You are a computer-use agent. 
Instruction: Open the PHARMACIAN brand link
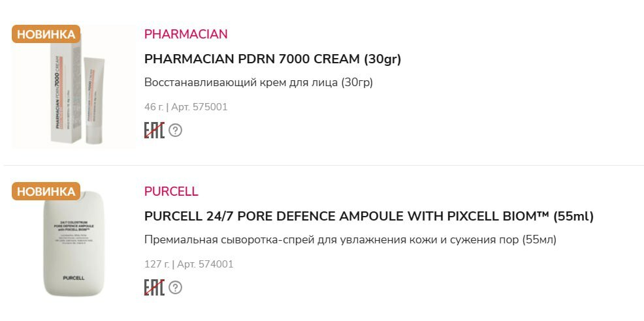coord(185,34)
